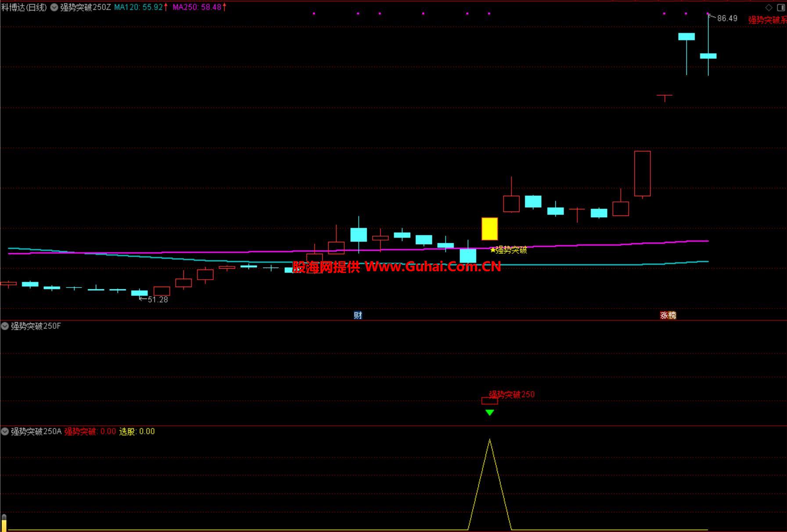The width and height of the screenshot is (787, 532).
Task: Click the small red box in 强势突破250F panel
Action: [x=490, y=401]
